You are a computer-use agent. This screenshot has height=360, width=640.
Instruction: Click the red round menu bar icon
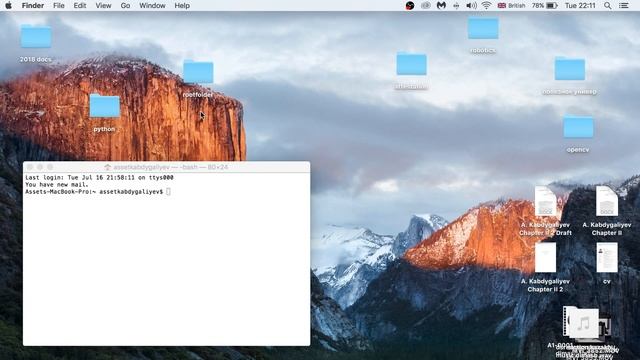click(x=410, y=6)
